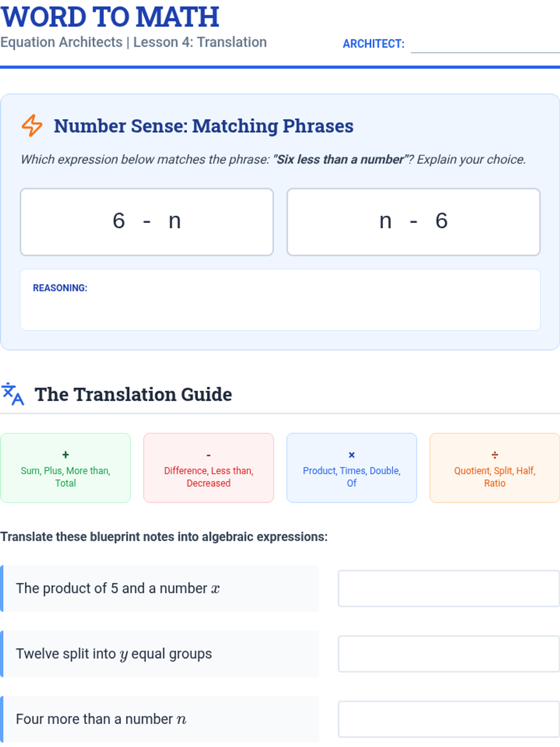Click the red minus symbol
560x747 pixels.
point(209,455)
